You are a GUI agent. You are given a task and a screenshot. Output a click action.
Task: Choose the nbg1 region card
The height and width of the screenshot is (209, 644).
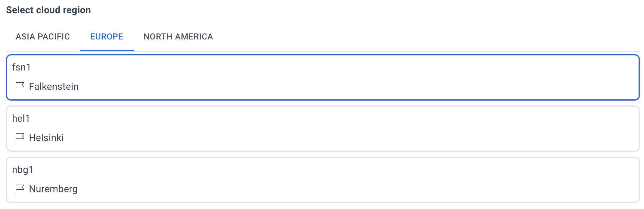(323, 180)
